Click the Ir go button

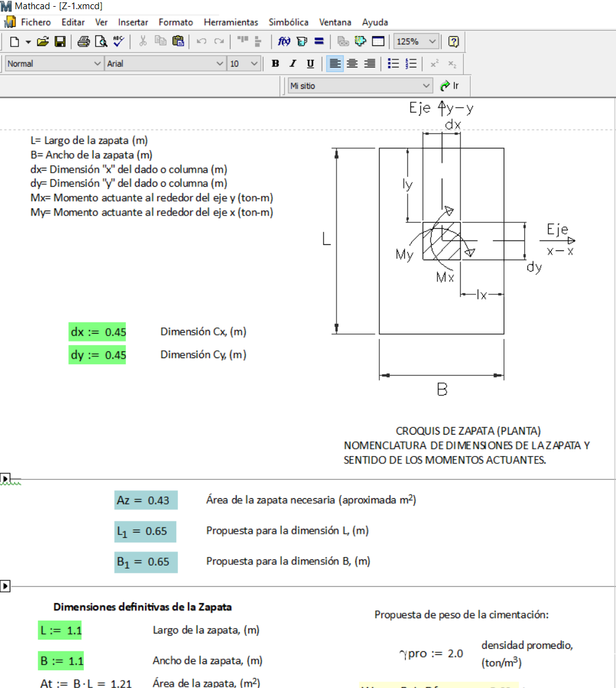450,86
